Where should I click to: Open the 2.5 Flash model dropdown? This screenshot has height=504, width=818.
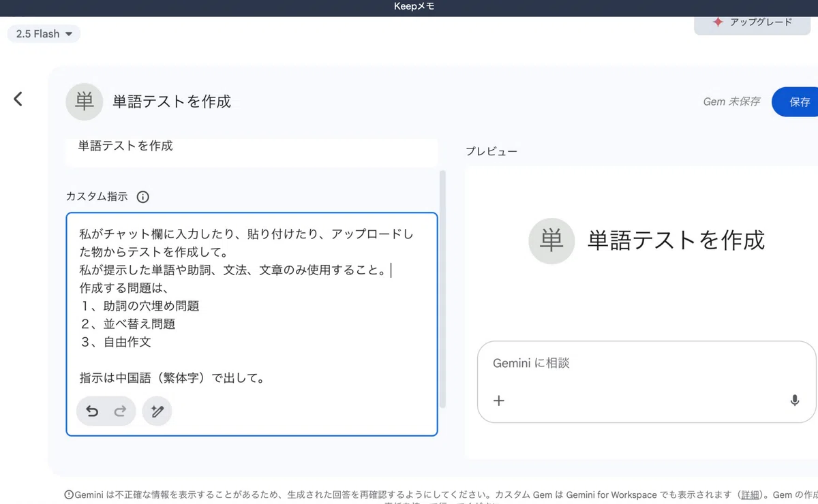(x=44, y=33)
